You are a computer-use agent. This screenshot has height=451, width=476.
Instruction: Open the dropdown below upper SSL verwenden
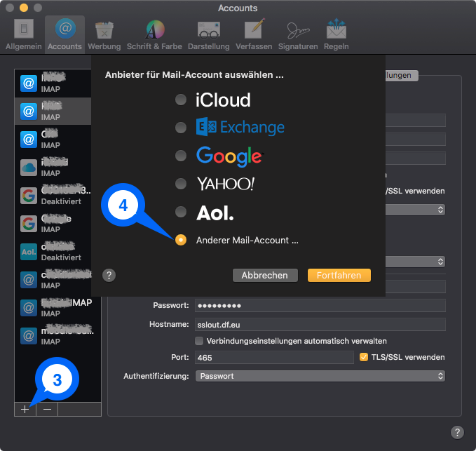(415, 210)
